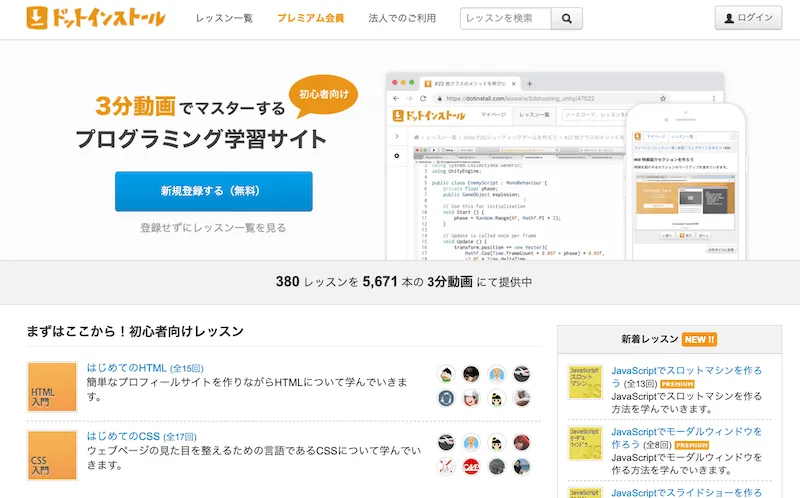
Task: Click first user avatar in HTML lesson row
Action: click(446, 374)
